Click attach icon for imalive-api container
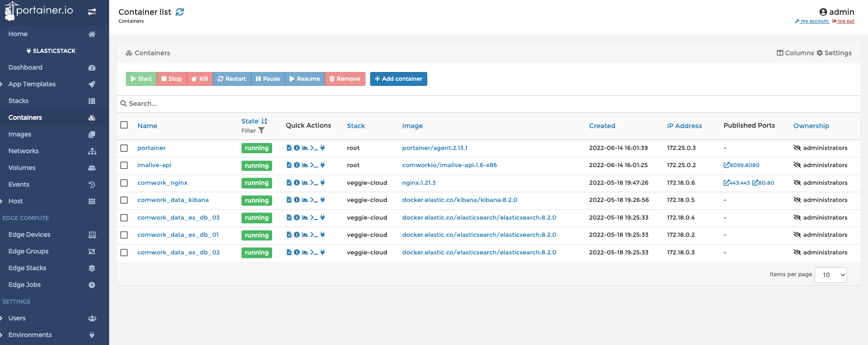The width and height of the screenshot is (868, 345). (x=322, y=165)
